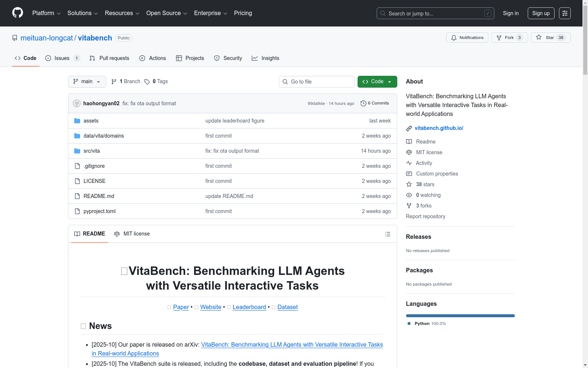
Task: Expand the Resources menu
Action: tap(122, 13)
